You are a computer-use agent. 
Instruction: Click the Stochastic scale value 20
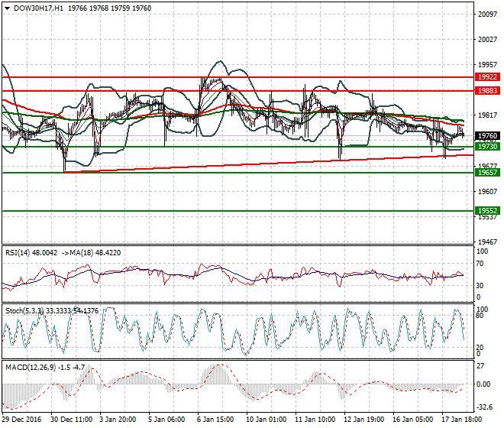(480, 348)
